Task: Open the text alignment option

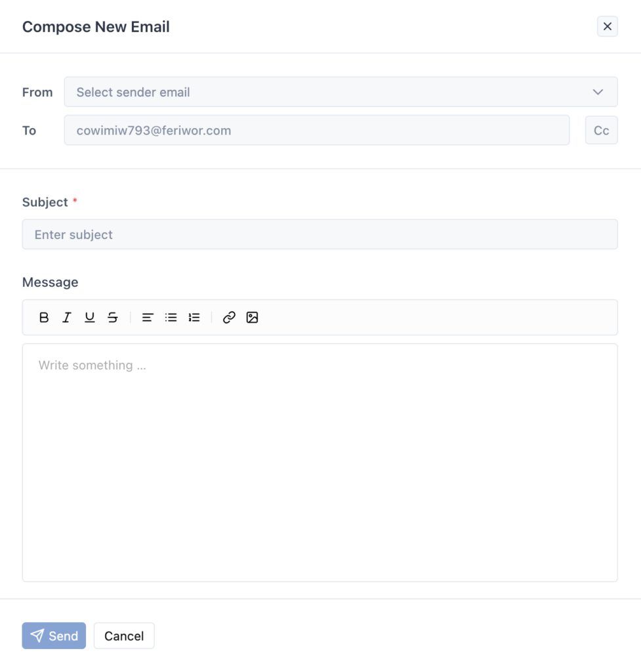Action: pos(148,318)
